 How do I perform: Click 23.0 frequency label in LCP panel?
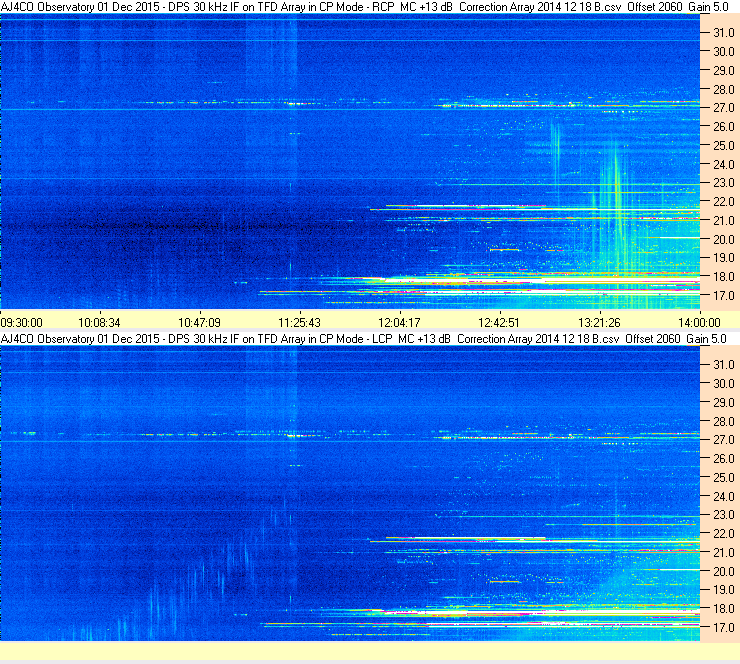tap(723, 515)
